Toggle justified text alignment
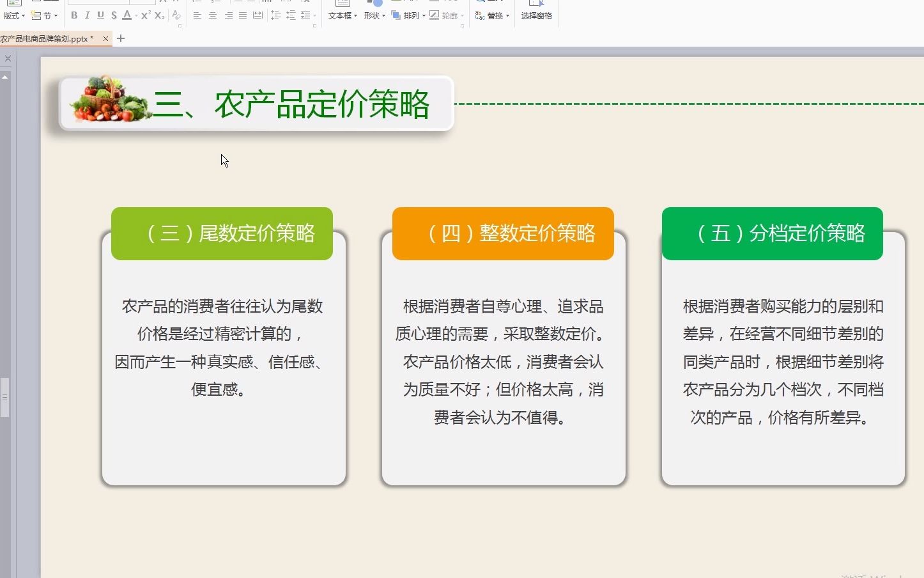Image resolution: width=924 pixels, height=578 pixels. (242, 15)
